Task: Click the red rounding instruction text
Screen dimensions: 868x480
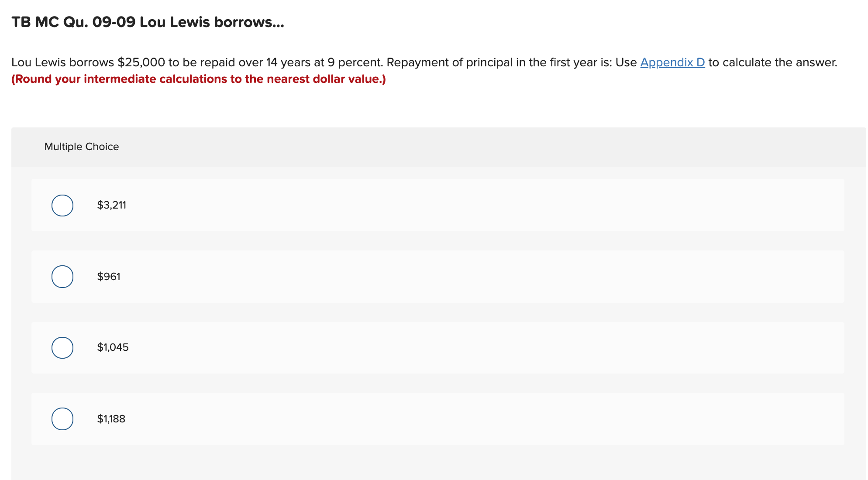Action: click(x=199, y=79)
